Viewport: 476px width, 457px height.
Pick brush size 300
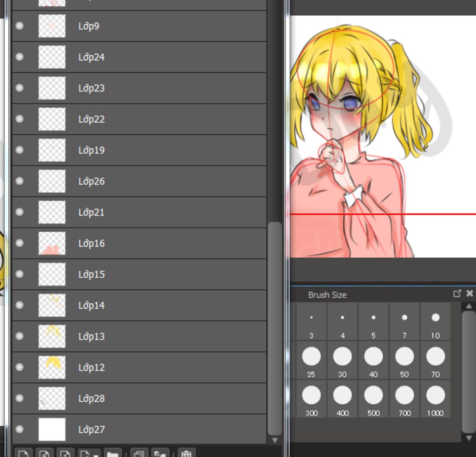pyautogui.click(x=311, y=399)
